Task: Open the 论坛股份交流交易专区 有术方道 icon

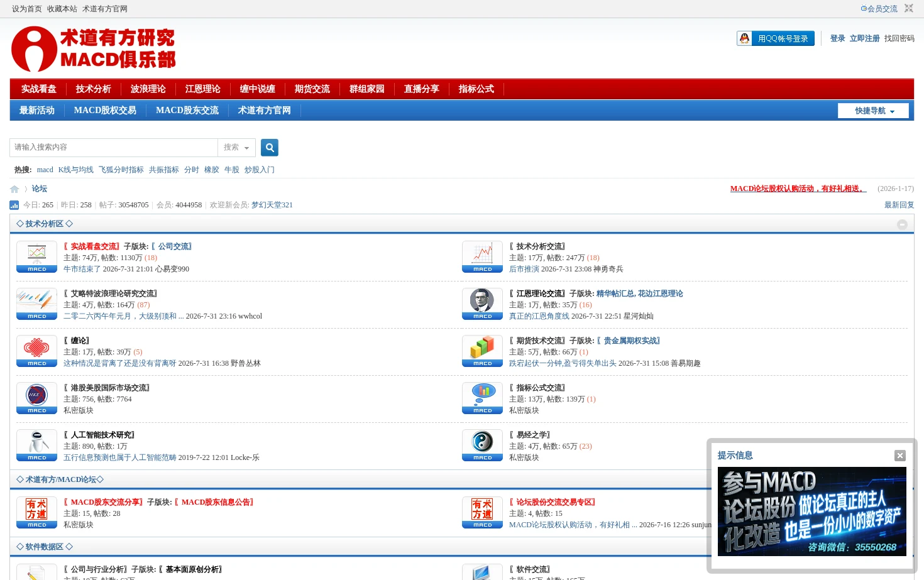Action: point(483,512)
